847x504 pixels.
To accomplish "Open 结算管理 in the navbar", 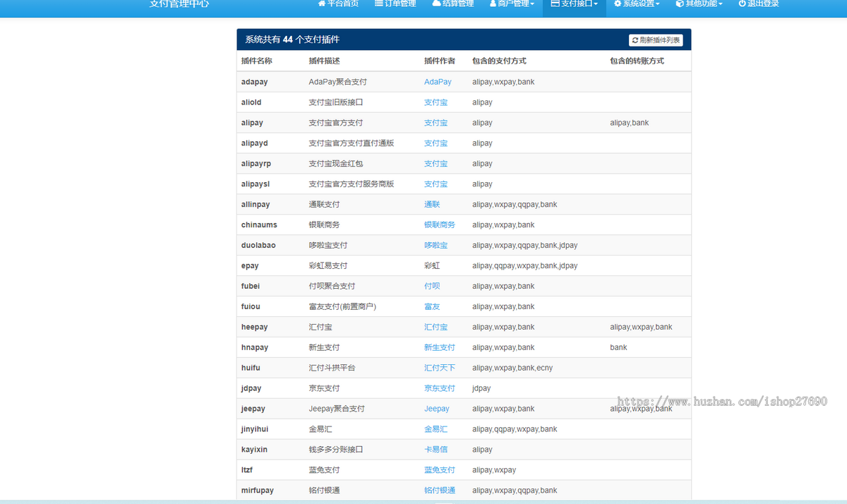I will click(x=452, y=4).
